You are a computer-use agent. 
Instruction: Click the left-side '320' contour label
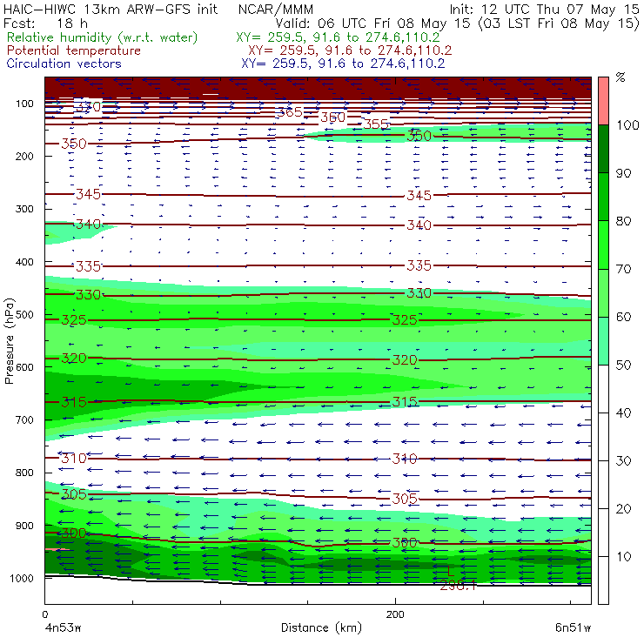[74, 359]
